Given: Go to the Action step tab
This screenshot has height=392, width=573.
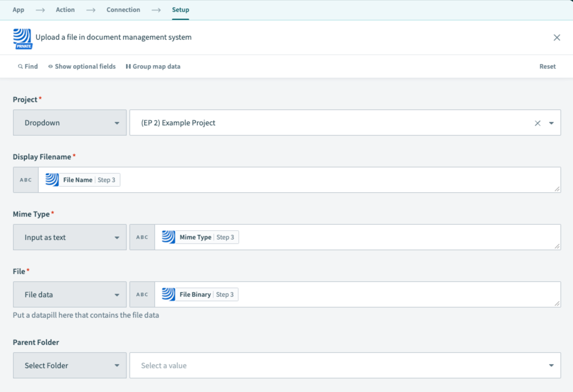Looking at the screenshot, I should pos(65,10).
